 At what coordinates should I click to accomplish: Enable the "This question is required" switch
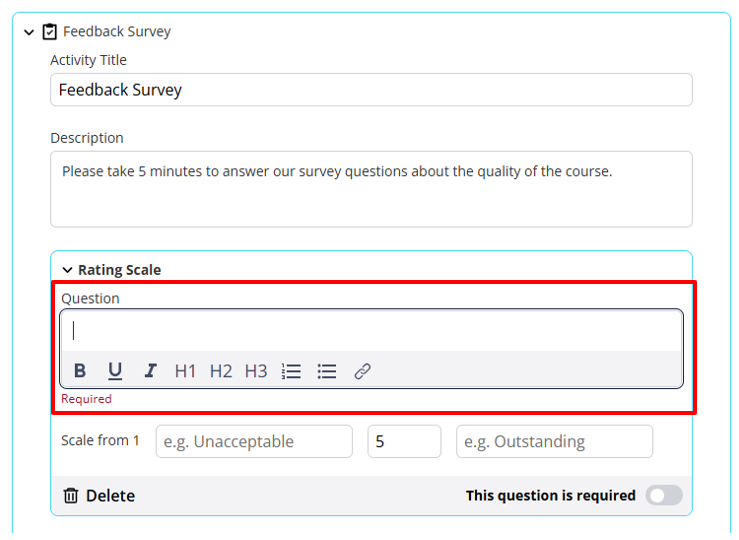tap(664, 495)
